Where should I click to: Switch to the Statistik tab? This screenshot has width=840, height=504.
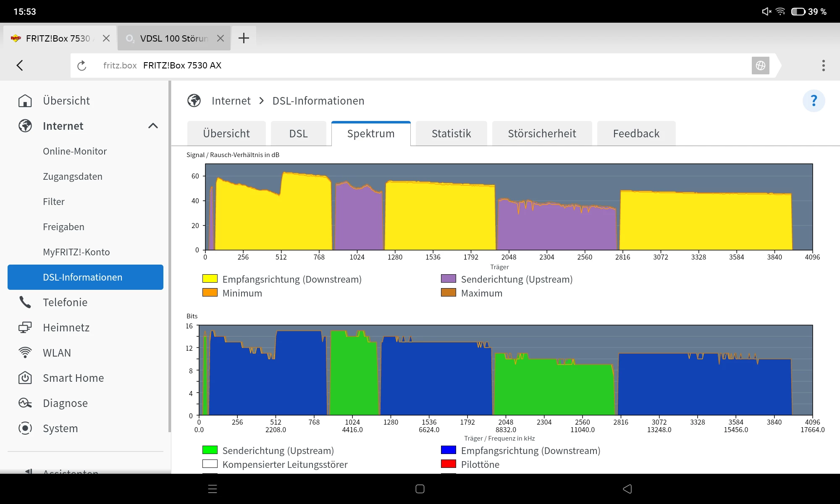451,134
